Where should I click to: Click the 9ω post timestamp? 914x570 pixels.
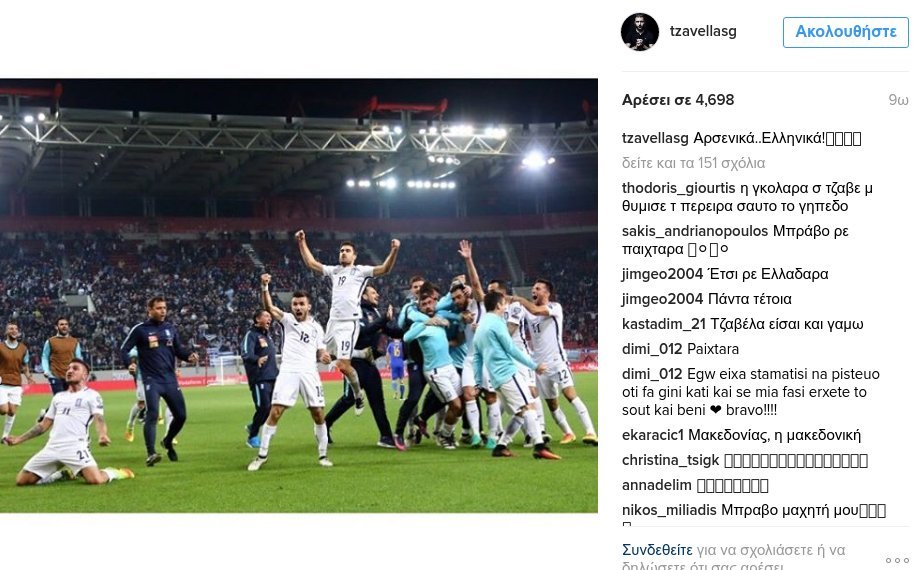898,100
